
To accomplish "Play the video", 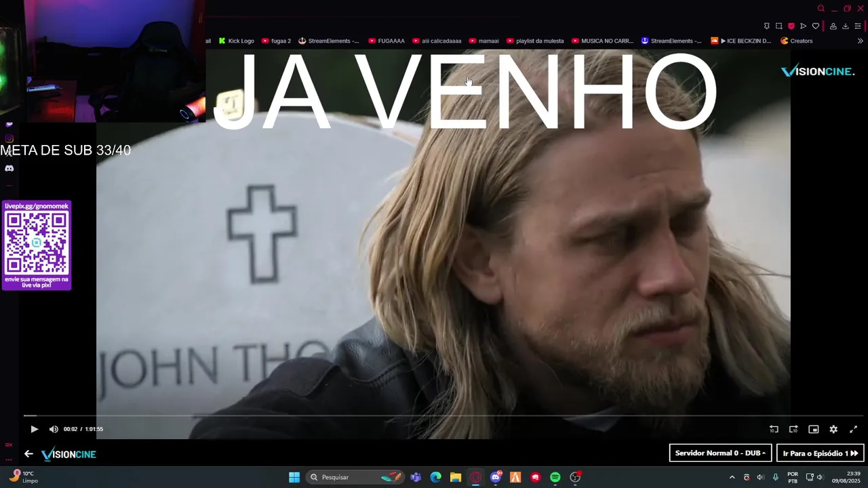I will [35, 429].
